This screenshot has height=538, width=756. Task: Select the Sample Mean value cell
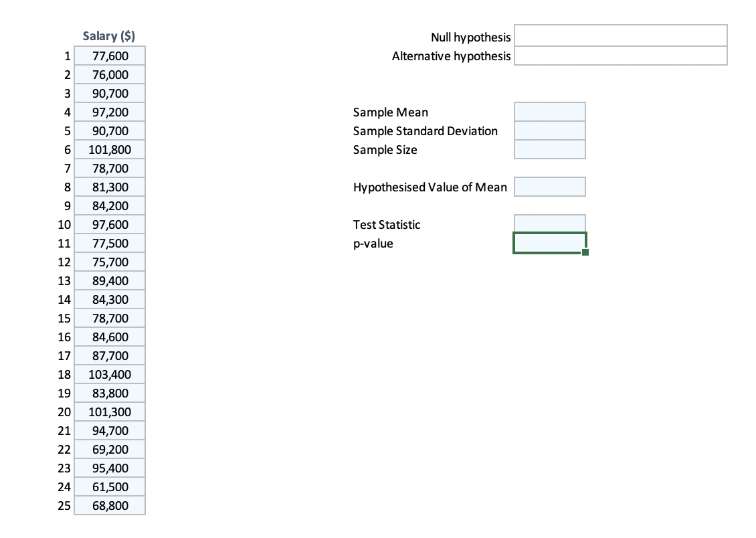[x=549, y=111]
